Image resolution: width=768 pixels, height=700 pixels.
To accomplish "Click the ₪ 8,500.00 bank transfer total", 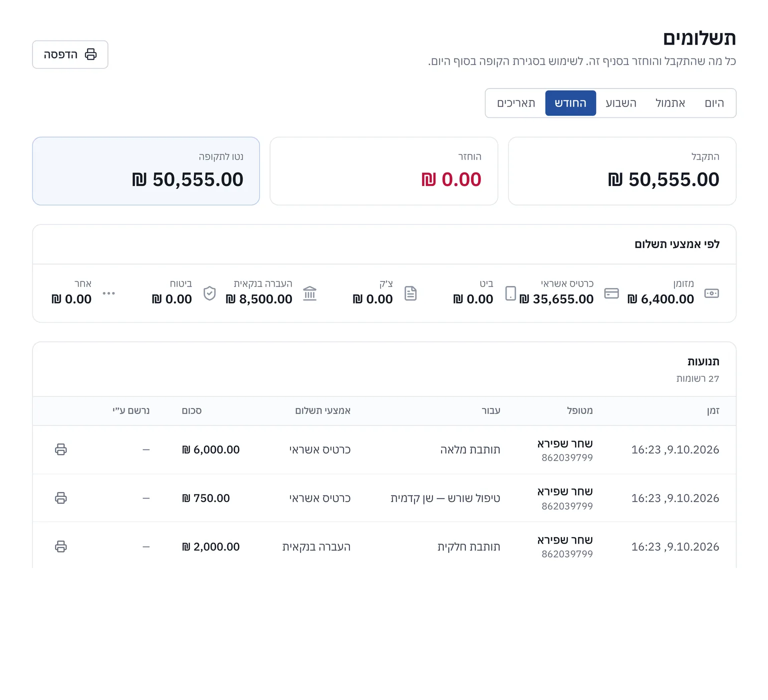I will coord(259,299).
